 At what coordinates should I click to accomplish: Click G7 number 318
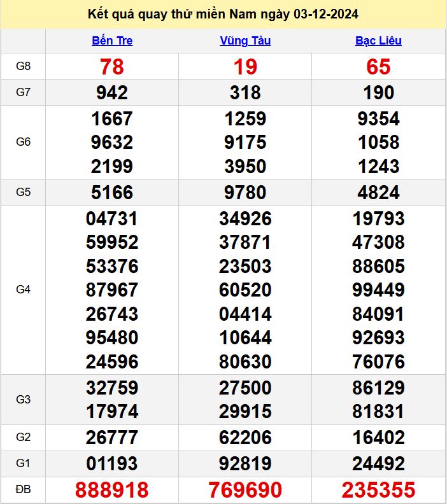click(245, 93)
